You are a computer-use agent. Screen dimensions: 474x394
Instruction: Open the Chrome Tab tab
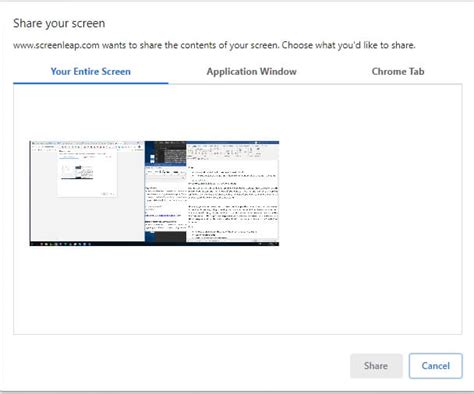(x=398, y=71)
